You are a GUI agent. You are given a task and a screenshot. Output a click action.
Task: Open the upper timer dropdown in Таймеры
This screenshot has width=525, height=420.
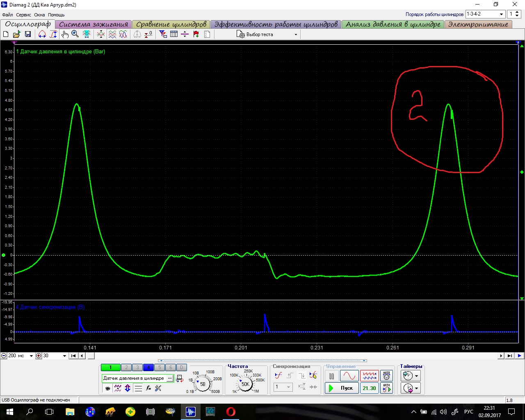pos(411,376)
